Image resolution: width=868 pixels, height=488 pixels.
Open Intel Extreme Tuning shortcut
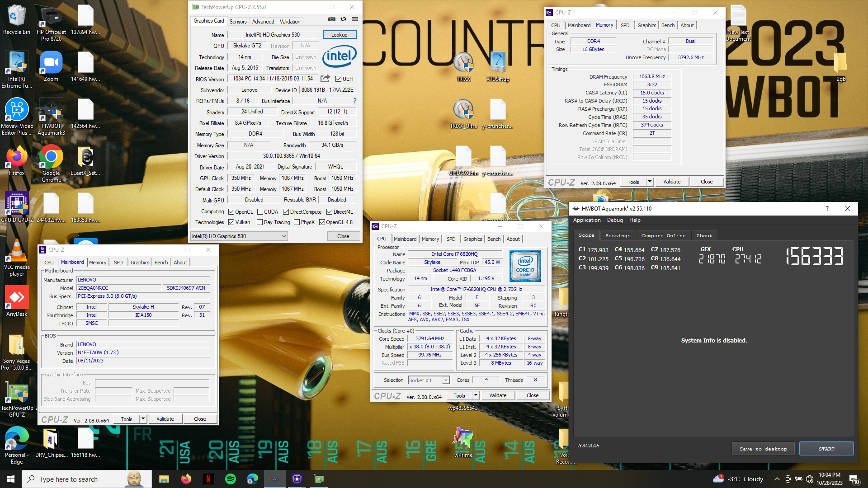(17, 70)
